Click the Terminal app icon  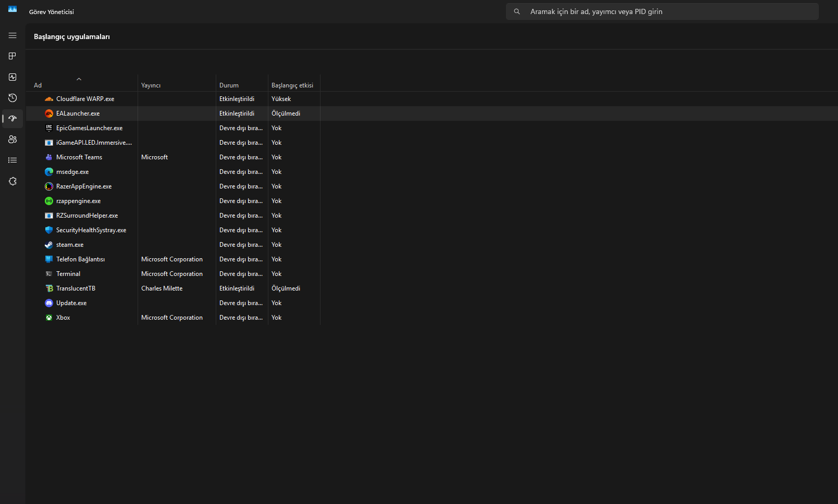[49, 274]
